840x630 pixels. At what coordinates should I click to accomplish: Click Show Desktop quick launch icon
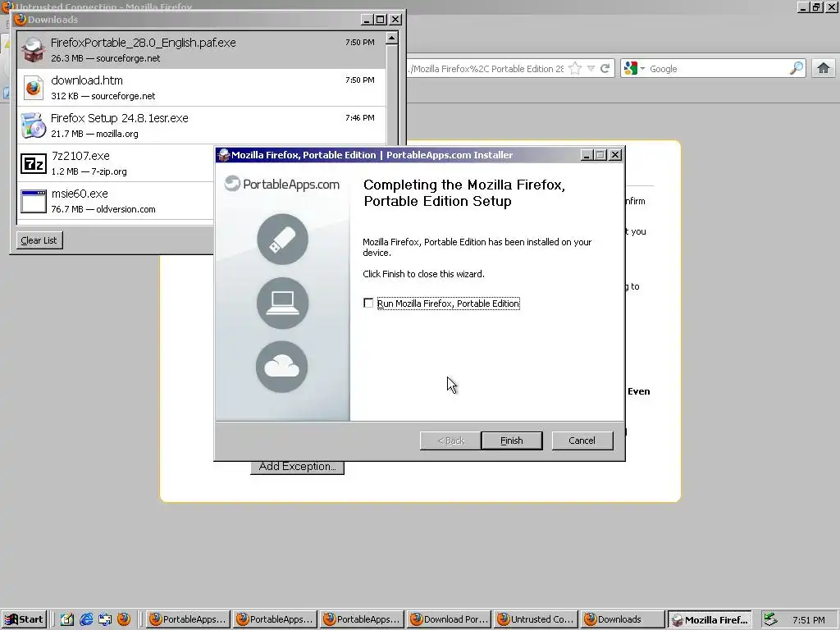point(105,619)
